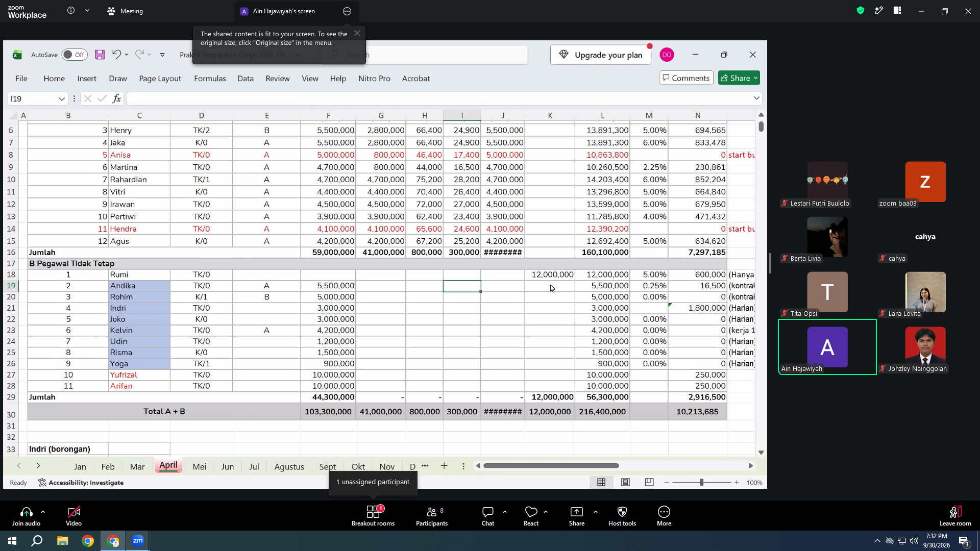Click the Insert Function fx icon
The height and width of the screenshot is (551, 980).
(x=116, y=98)
